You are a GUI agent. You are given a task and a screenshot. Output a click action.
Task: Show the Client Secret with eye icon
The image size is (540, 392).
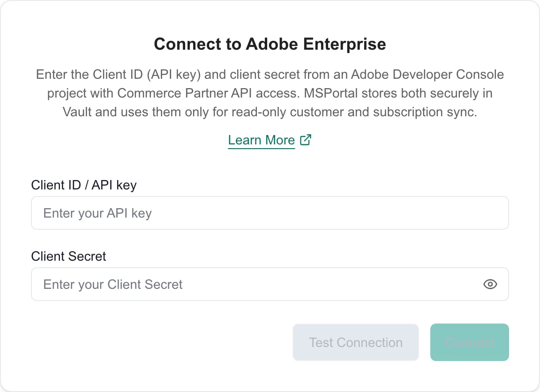(490, 284)
